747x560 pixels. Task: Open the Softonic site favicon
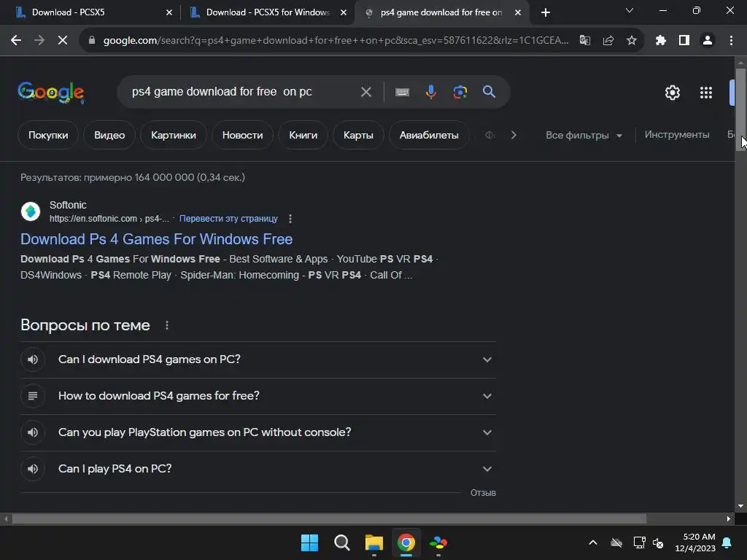click(31, 211)
